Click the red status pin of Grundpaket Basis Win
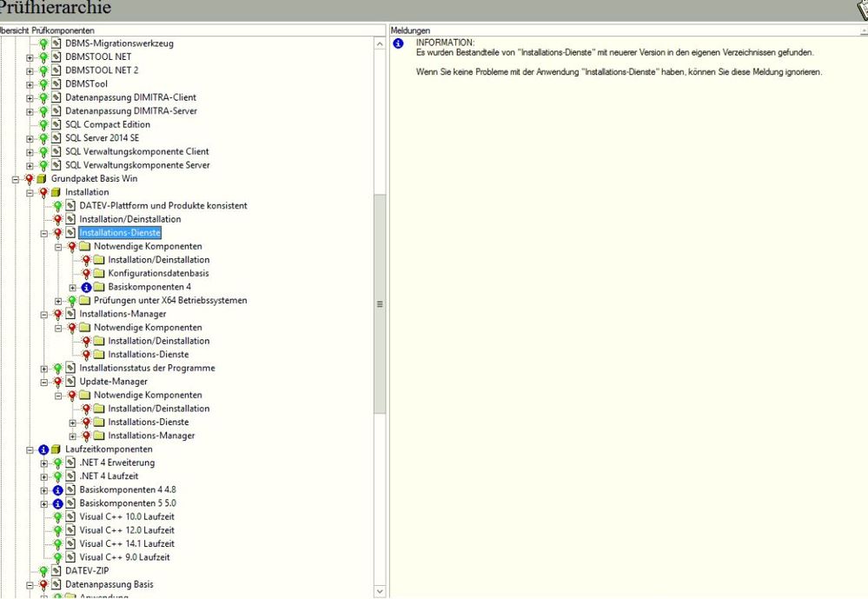Image resolution: width=868 pixels, height=599 pixels. 30,178
